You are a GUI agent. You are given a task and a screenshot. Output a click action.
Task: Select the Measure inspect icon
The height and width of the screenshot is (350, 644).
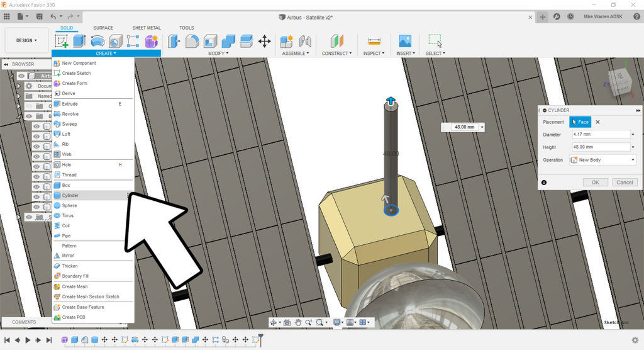pyautogui.click(x=374, y=41)
